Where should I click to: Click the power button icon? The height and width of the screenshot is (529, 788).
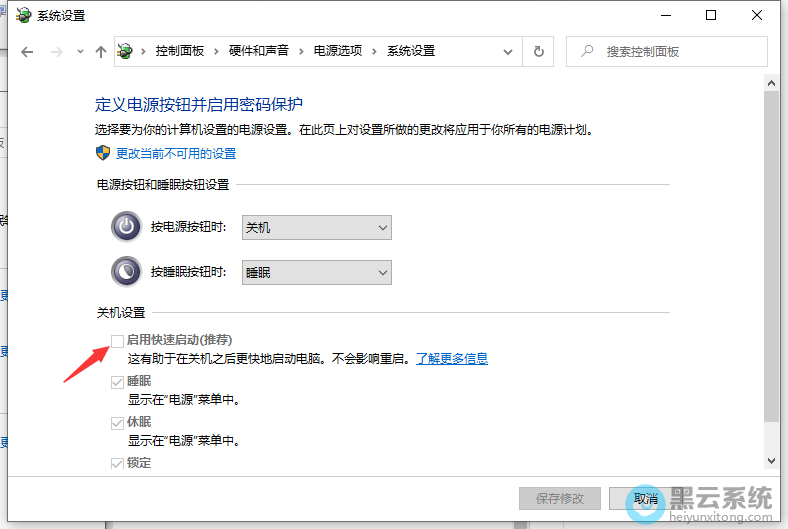point(126,227)
